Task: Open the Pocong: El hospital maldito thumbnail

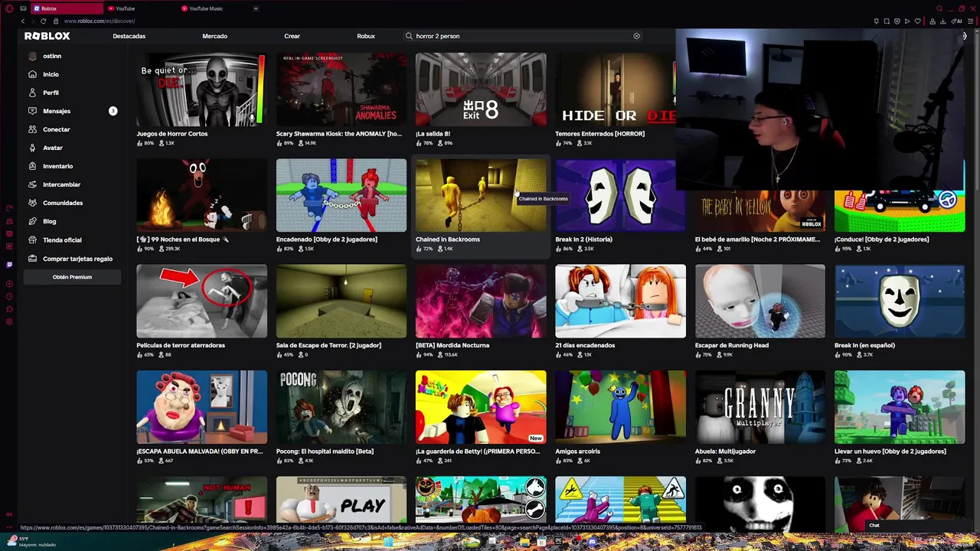Action: tap(341, 407)
